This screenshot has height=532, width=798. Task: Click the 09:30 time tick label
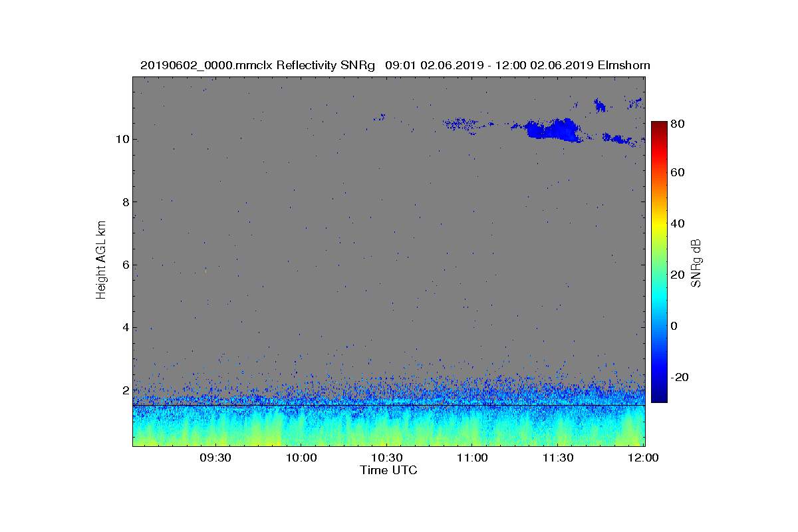215,458
